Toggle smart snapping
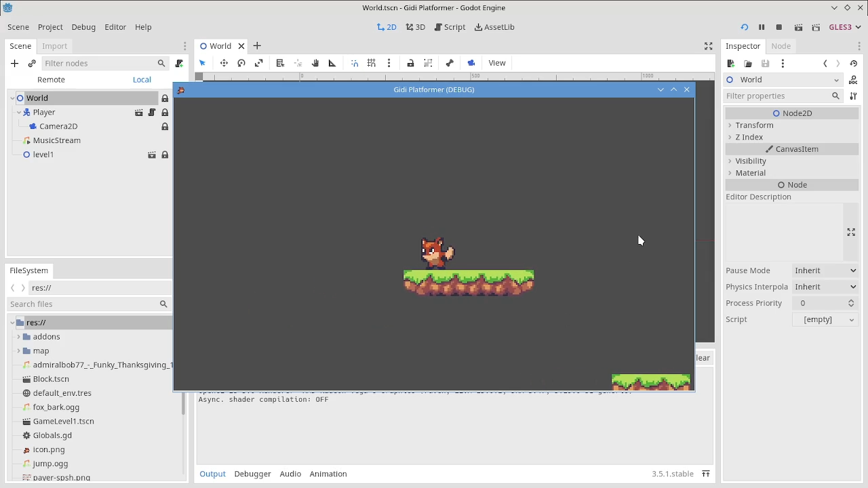Viewport: 868px width, 488px height. (x=355, y=62)
